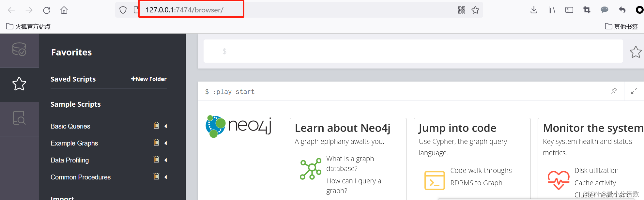
Task: Toggle the browser sidebar view icon
Action: [x=569, y=10]
